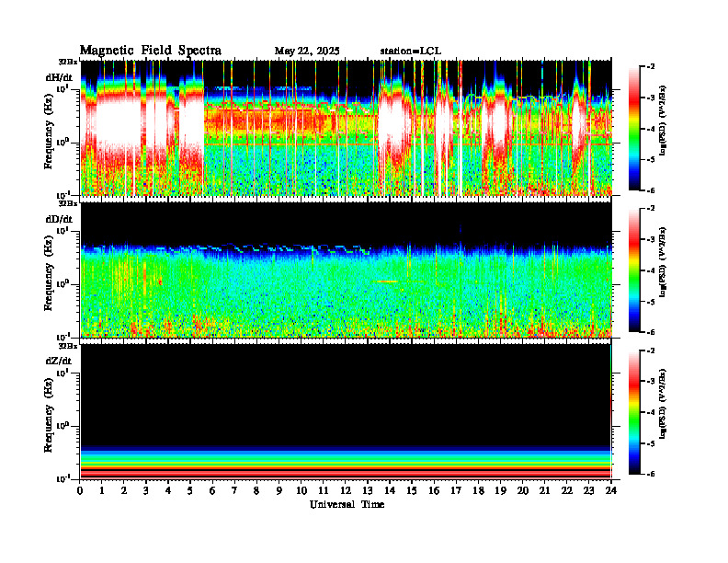
Task: Click the hour "10" tick label on the time axis
Action: click(x=301, y=490)
